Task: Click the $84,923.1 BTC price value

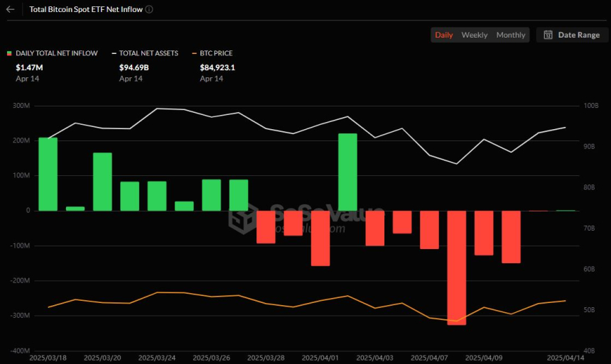Action: click(x=217, y=67)
